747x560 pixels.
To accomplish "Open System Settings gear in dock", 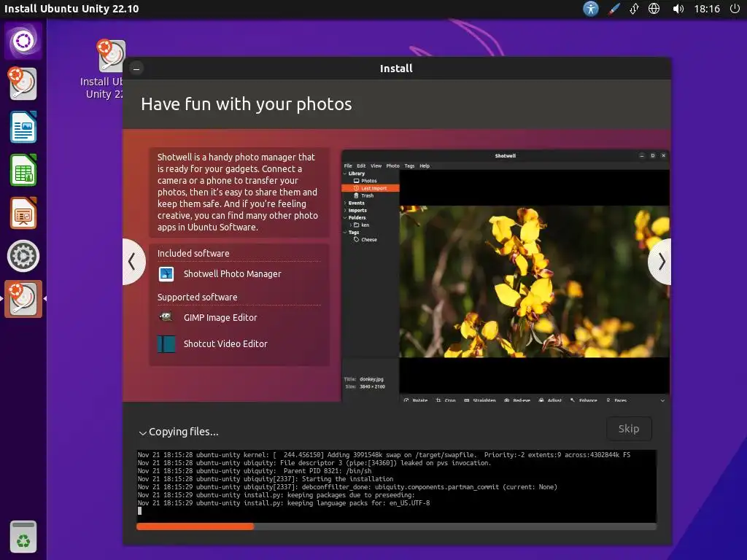I will [23, 256].
